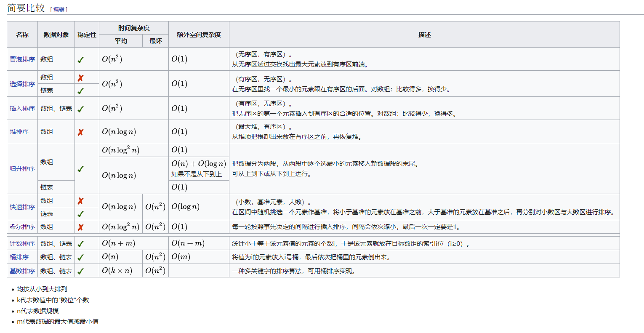Click the note 如果不是从下到上
This screenshot has height=333, width=644.
point(197,174)
